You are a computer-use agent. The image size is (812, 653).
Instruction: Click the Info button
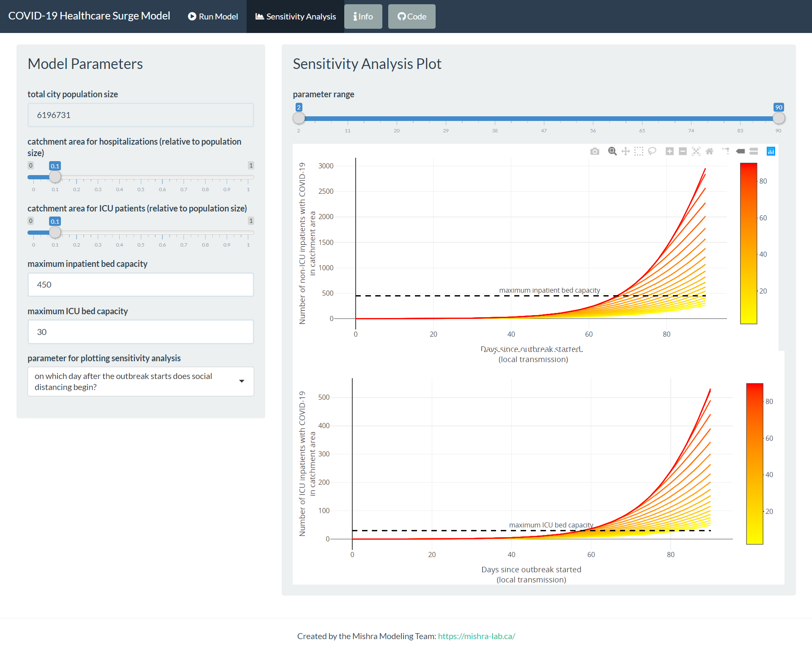[x=363, y=16]
